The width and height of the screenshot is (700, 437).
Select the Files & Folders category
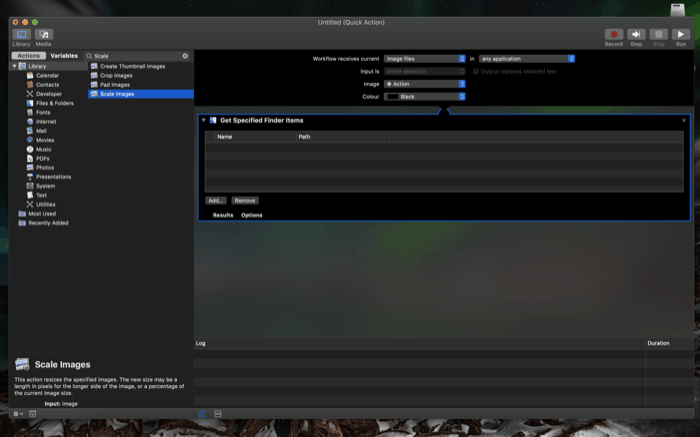54,103
